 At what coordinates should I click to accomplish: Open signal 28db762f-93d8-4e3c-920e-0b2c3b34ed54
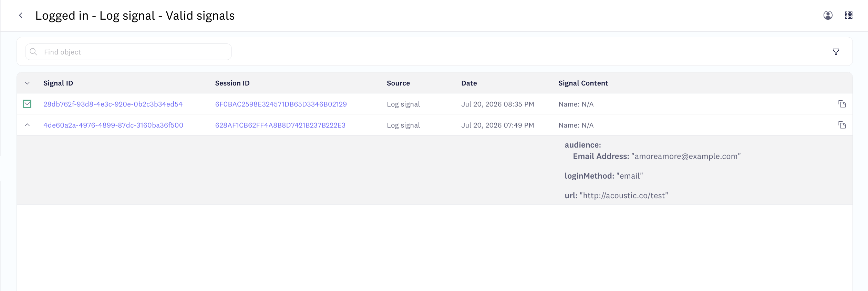click(113, 104)
